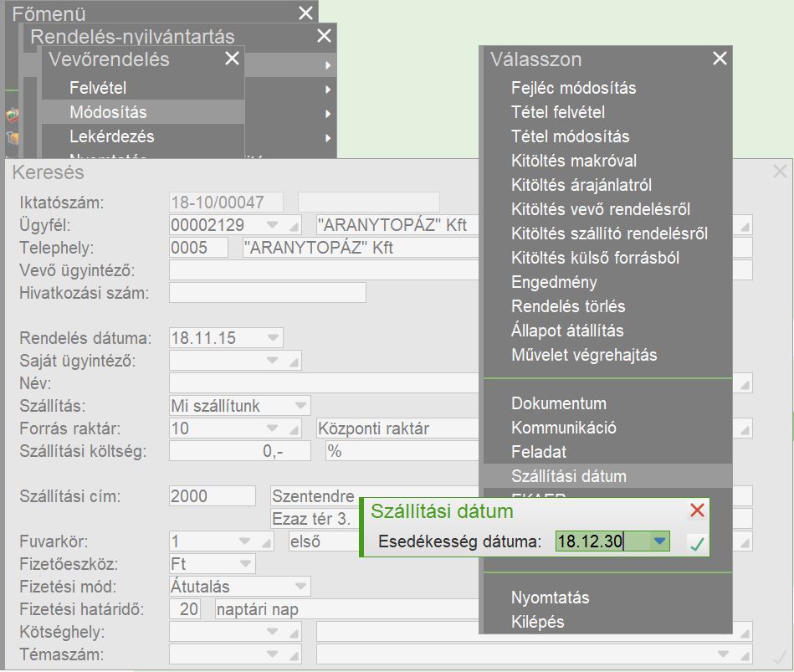The height and width of the screenshot is (672, 794).
Task: Expand submenu arrow beside Lekérdezés row
Action: click(x=328, y=138)
